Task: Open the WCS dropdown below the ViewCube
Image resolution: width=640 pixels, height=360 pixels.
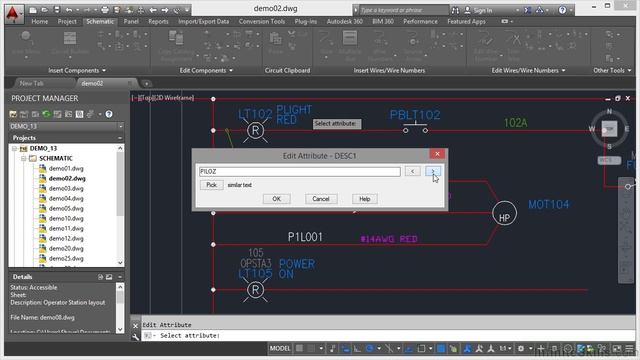Action: pos(609,160)
